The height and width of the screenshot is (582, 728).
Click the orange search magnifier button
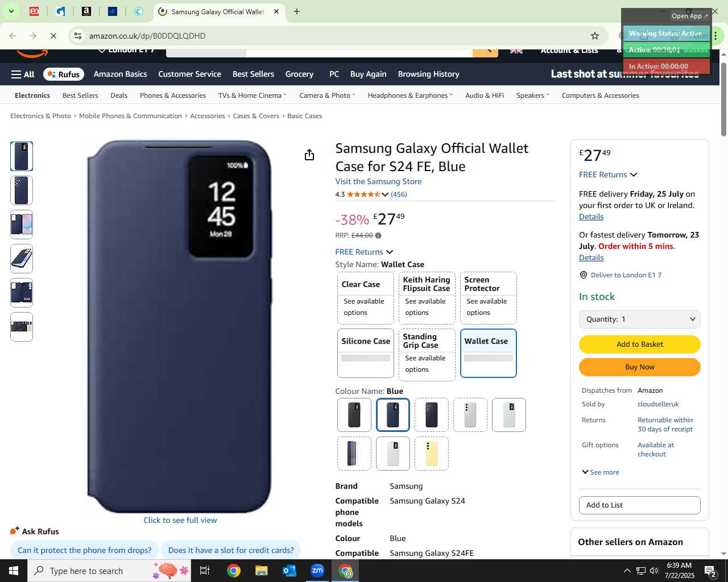[x=485, y=51]
